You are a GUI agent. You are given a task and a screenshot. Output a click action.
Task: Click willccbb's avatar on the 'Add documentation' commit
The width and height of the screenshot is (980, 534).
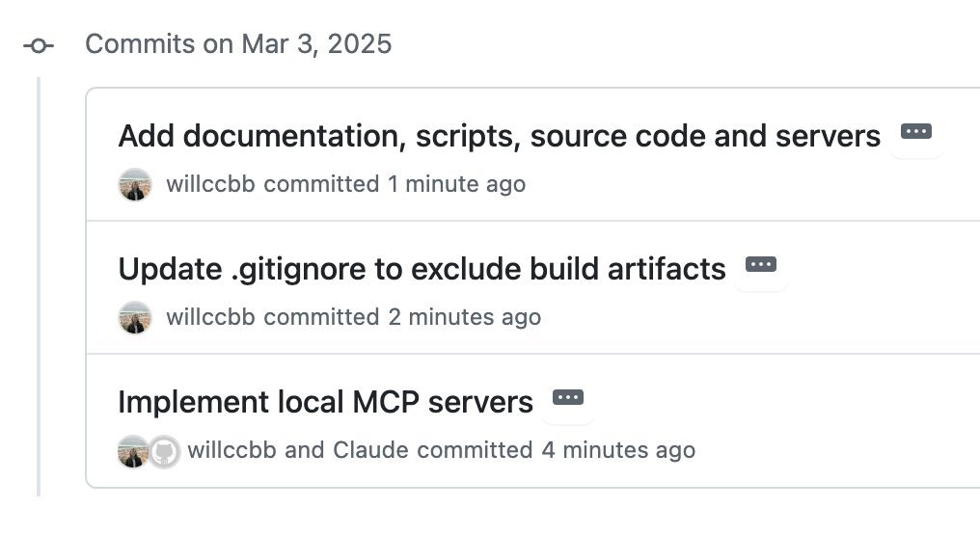tap(135, 184)
